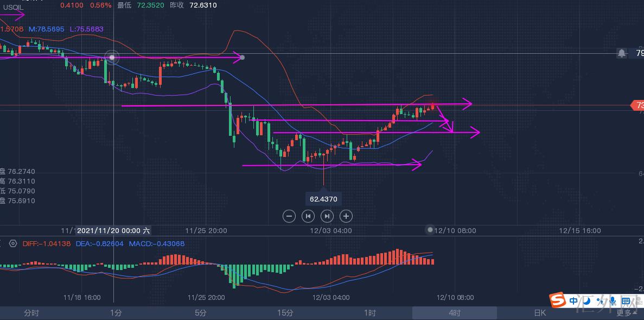
Task: Zoom out the chart with the minus button
Action: coord(289,216)
